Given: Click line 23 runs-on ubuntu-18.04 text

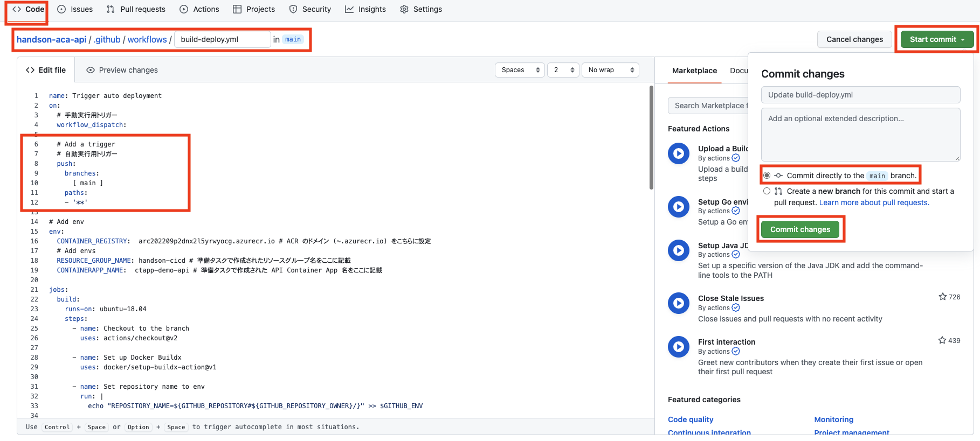Looking at the screenshot, I should 106,309.
